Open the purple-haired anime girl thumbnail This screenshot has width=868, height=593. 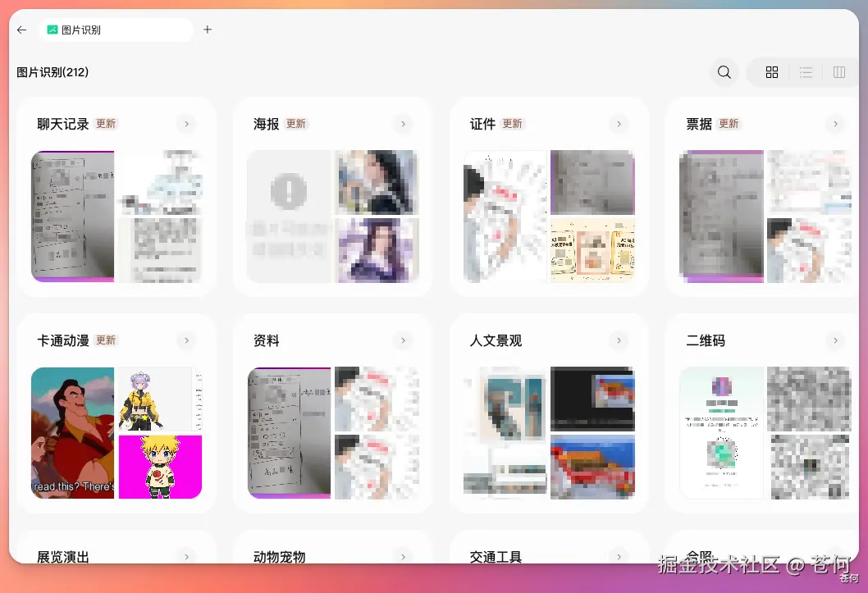pos(161,399)
